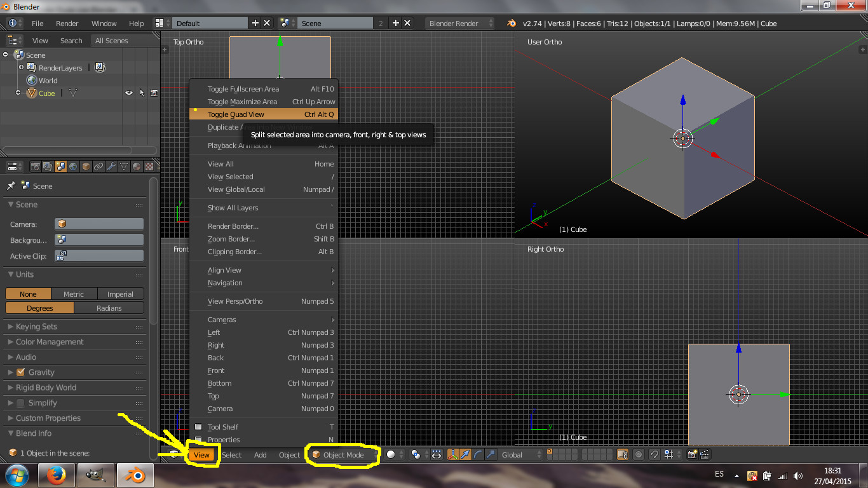Choose View All in the View menu

click(x=264, y=164)
